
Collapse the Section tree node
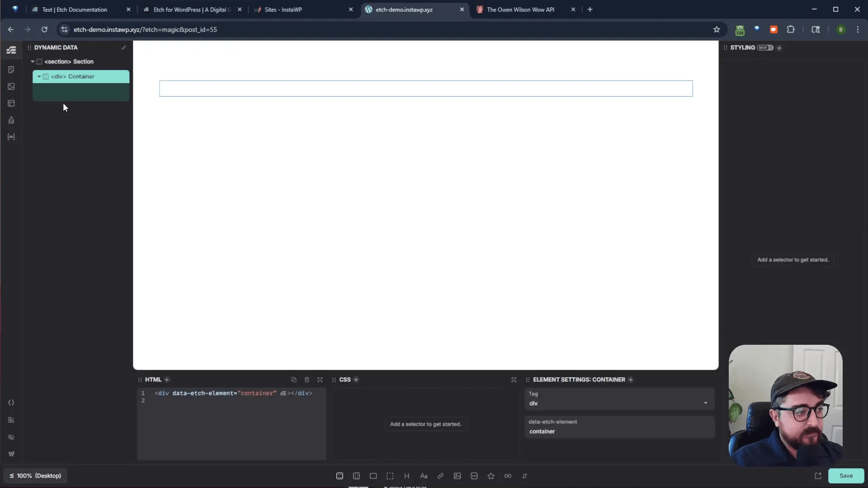pos(33,61)
